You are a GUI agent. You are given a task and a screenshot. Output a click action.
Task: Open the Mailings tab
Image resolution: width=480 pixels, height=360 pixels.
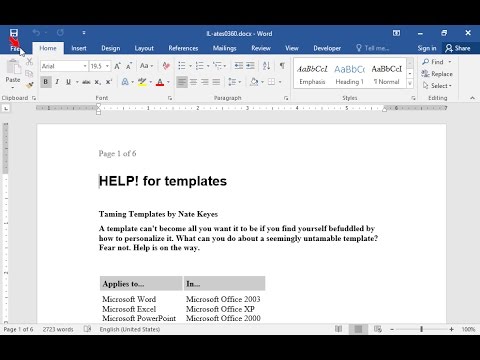click(x=225, y=48)
